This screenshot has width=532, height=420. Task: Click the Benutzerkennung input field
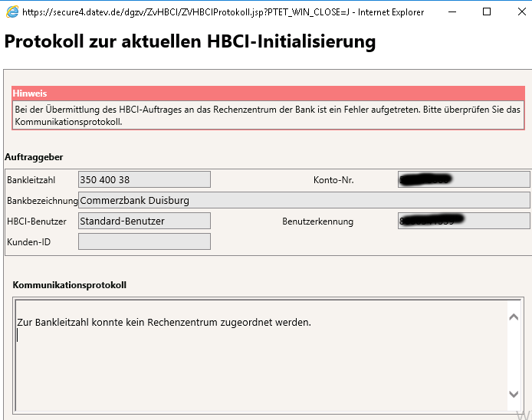pyautogui.click(x=464, y=221)
